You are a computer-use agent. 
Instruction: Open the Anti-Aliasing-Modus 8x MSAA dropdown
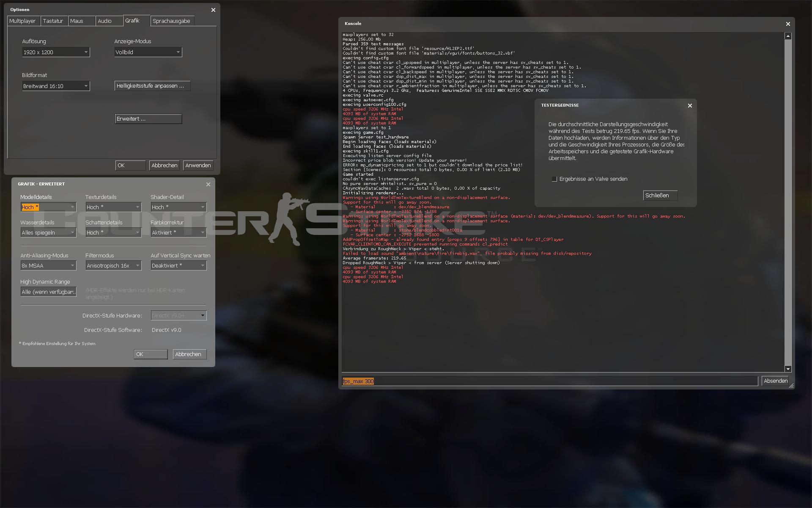pos(48,265)
